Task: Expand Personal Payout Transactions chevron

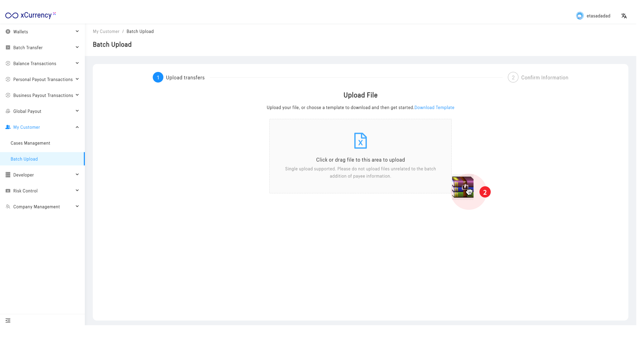Action: point(77,79)
